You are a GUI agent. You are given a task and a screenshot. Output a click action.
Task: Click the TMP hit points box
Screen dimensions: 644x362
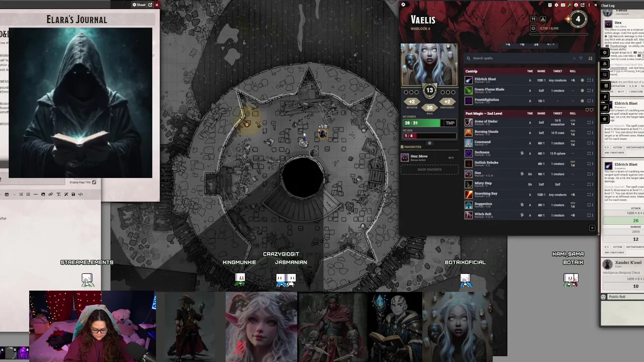coord(450,123)
